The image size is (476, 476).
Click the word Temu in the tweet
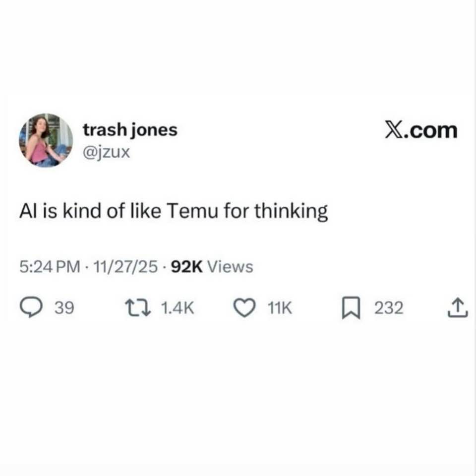tap(192, 211)
